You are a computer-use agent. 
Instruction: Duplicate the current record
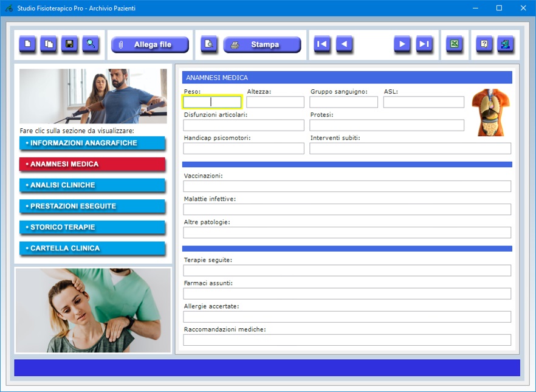tap(49, 44)
